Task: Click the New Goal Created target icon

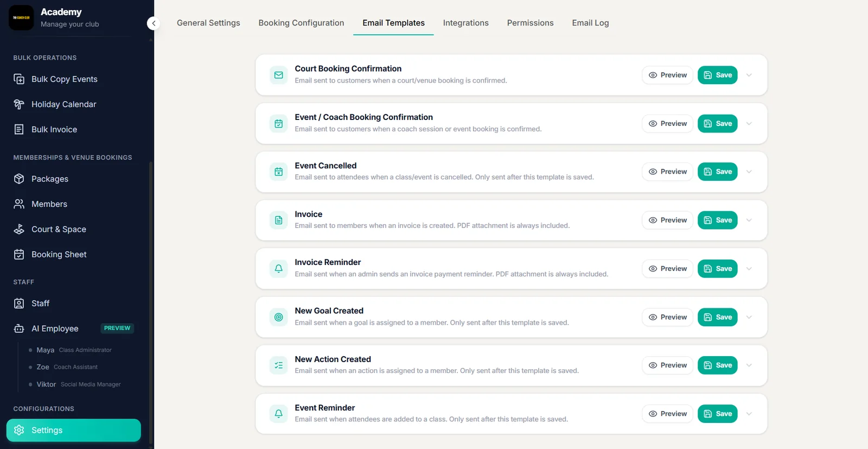Action: point(278,317)
